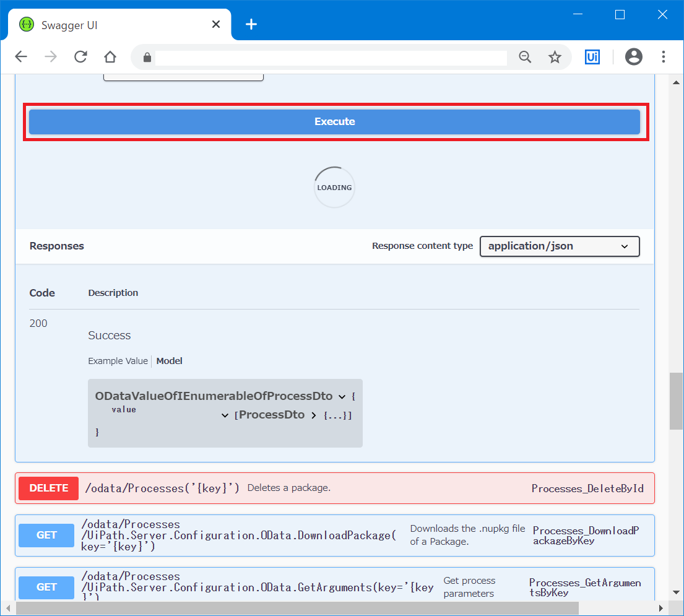684x616 pixels.
Task: Expand GET GetArguments operation
Action: click(x=335, y=584)
